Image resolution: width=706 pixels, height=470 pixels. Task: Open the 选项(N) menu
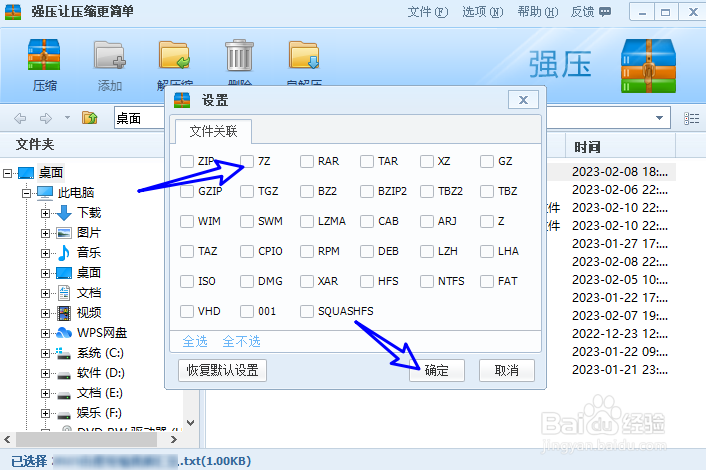coord(482,12)
